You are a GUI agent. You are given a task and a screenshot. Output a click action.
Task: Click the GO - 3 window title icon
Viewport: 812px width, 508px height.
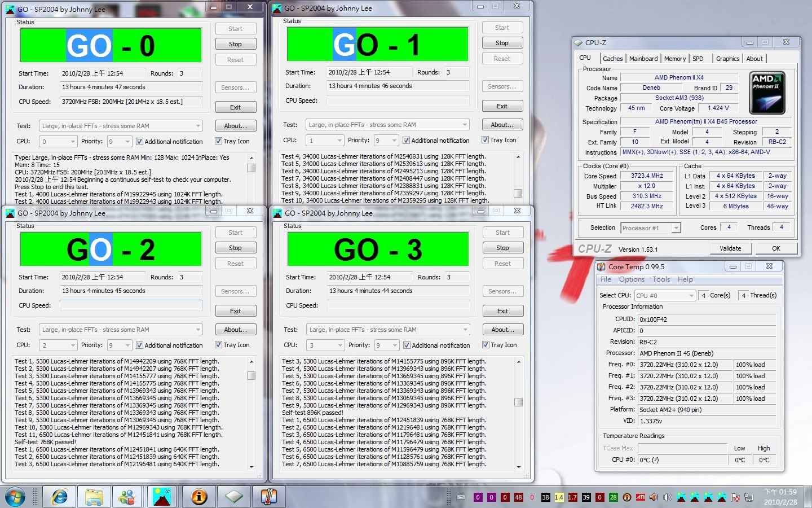[x=278, y=213]
